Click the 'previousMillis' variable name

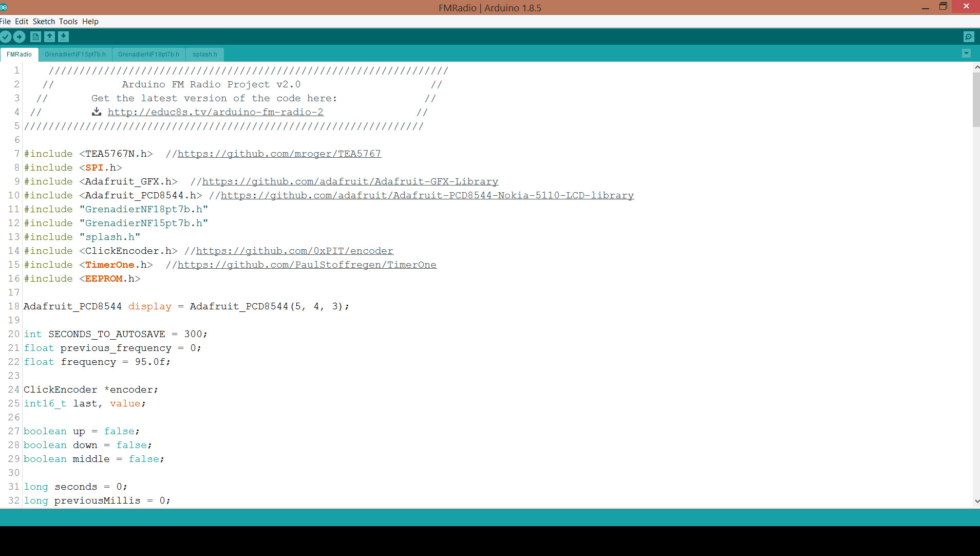[98, 501]
